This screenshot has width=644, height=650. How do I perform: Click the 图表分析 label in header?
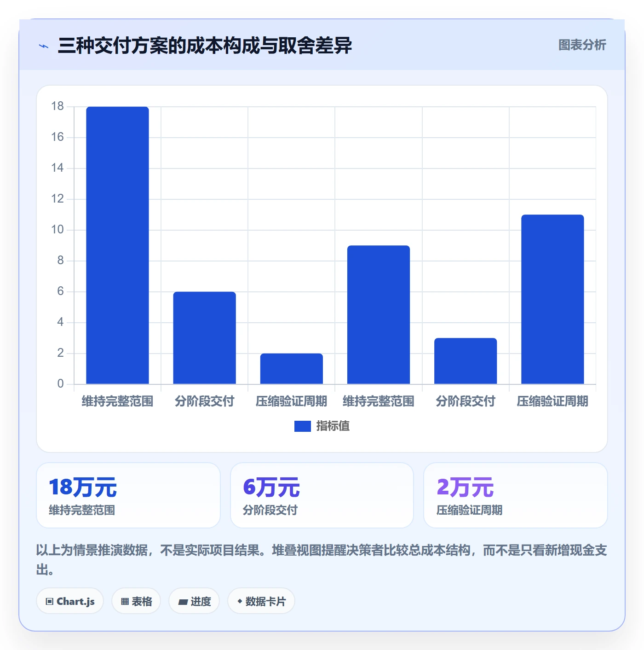coord(582,45)
